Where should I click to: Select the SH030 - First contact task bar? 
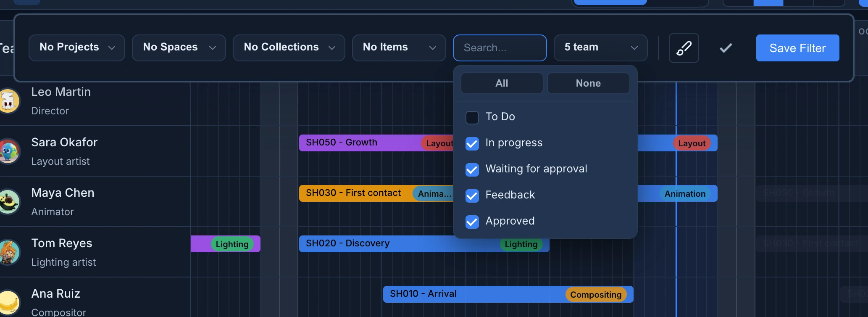coord(376,193)
